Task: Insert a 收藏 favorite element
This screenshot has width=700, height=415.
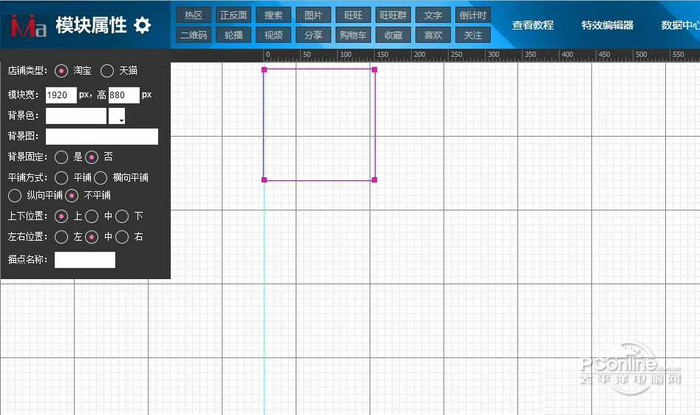Action: [x=393, y=35]
